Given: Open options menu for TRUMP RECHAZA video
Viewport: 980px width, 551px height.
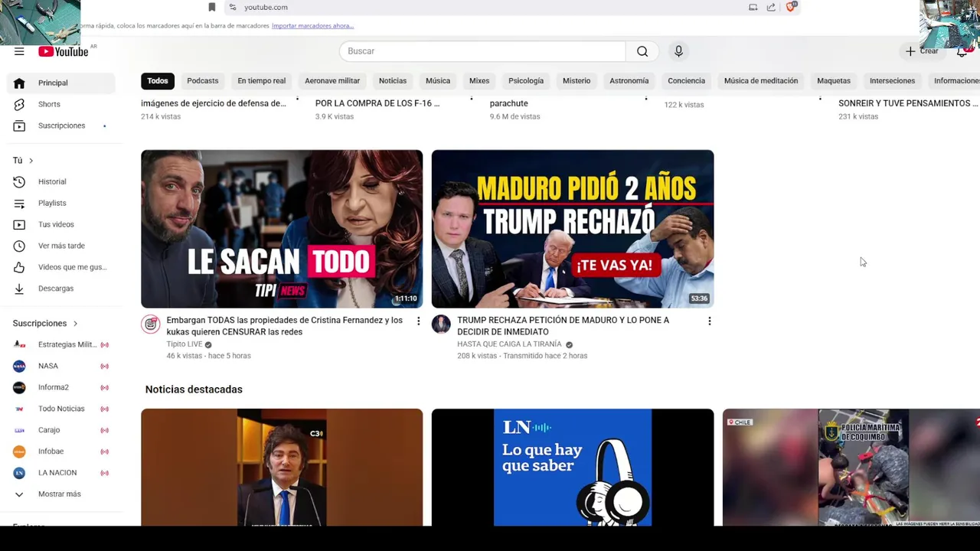Looking at the screenshot, I should [x=709, y=321].
